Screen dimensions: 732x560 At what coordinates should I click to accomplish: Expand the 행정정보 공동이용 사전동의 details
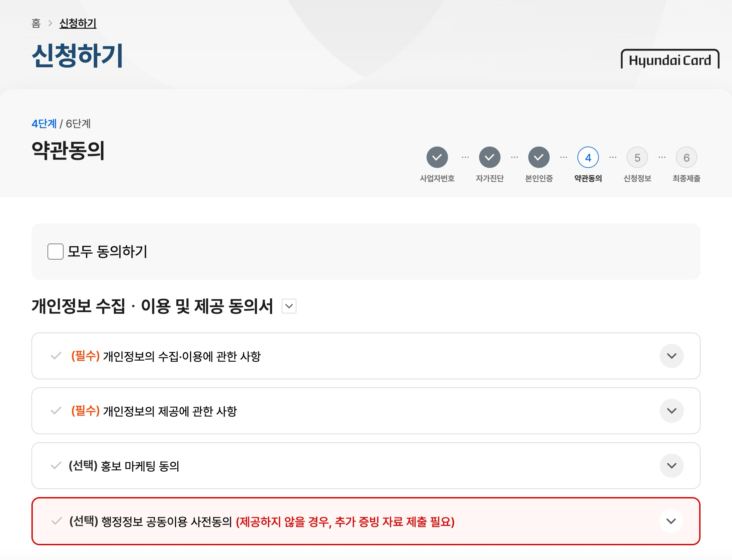(671, 521)
